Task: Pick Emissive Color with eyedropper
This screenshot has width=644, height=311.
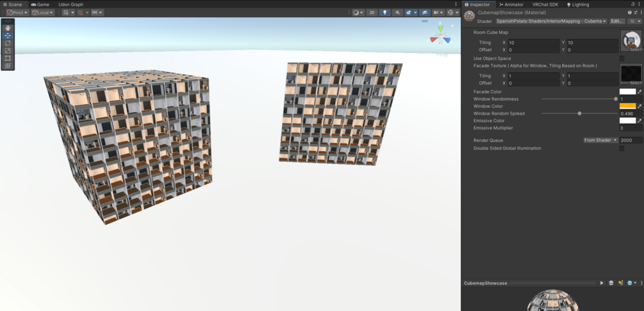Action: click(640, 121)
